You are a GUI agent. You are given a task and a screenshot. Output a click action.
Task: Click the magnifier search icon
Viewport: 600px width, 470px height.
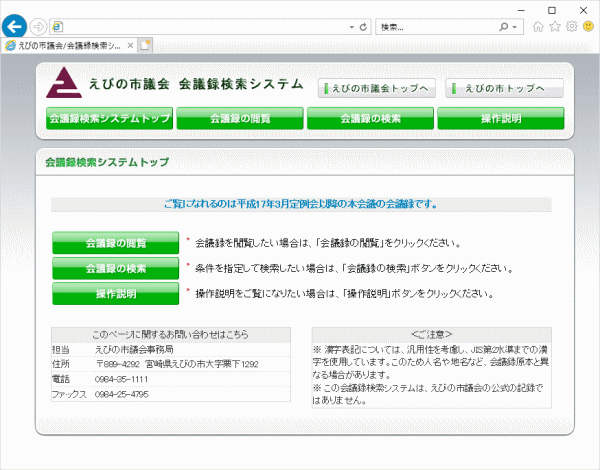[x=504, y=27]
